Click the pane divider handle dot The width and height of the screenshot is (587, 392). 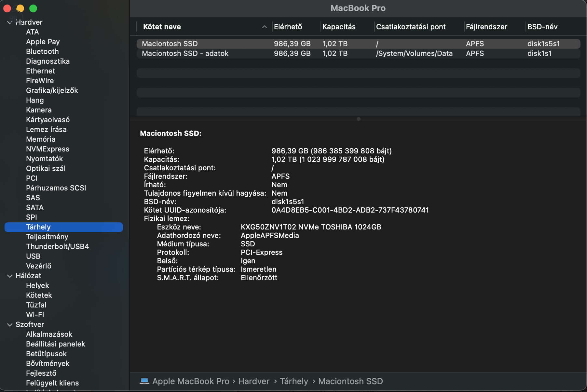(x=358, y=119)
